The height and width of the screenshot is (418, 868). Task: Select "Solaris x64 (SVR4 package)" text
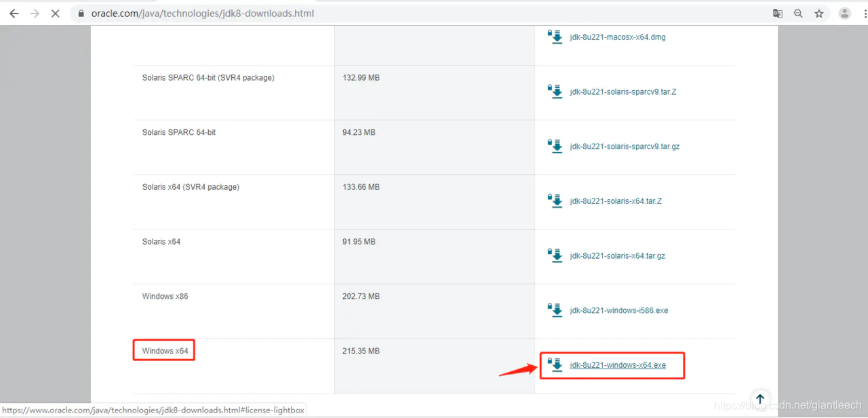pyautogui.click(x=191, y=187)
